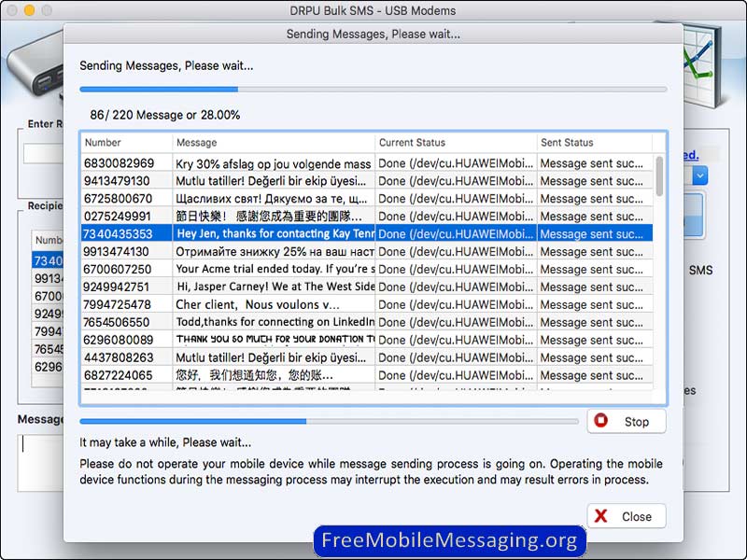This screenshot has width=747, height=560.
Task: Select the Jasper Carney message row
Action: (x=275, y=287)
